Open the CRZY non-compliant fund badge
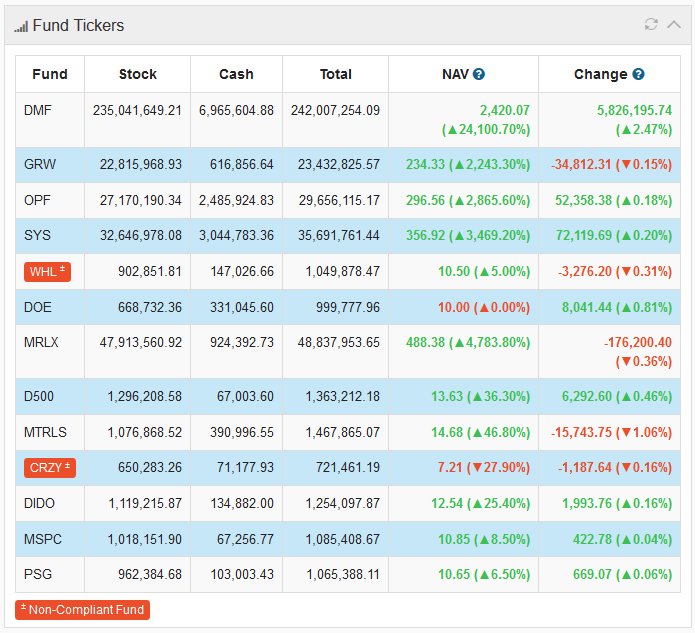The width and height of the screenshot is (695, 633). 50,468
